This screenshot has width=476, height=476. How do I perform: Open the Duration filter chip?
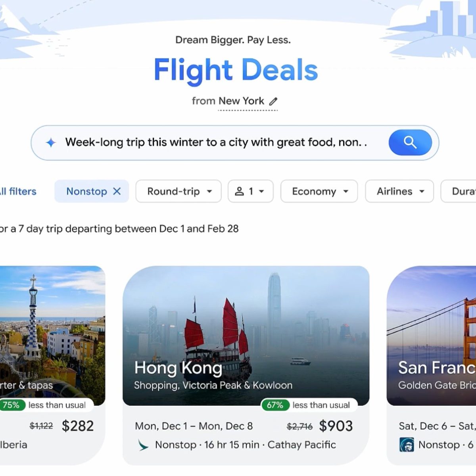(459, 191)
